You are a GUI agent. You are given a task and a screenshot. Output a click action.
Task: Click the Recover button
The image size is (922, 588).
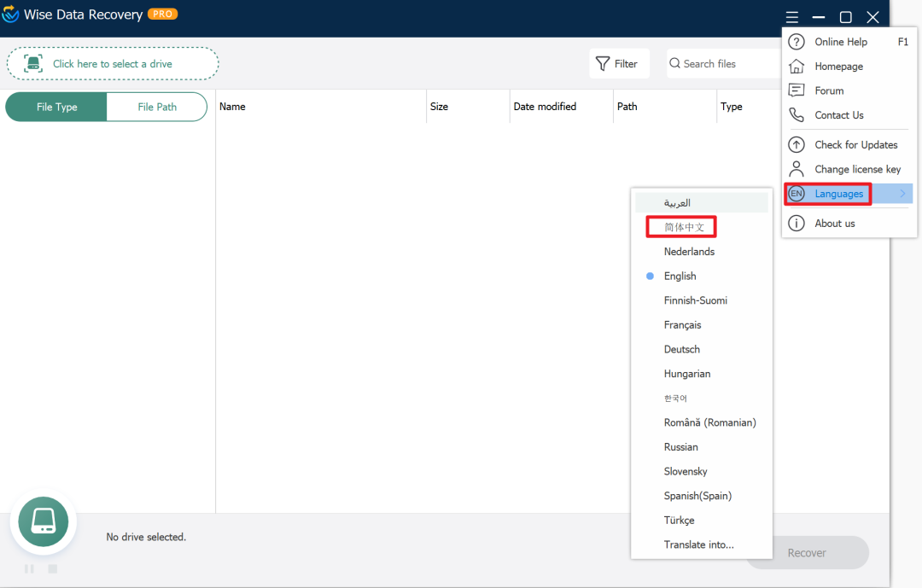click(x=807, y=553)
